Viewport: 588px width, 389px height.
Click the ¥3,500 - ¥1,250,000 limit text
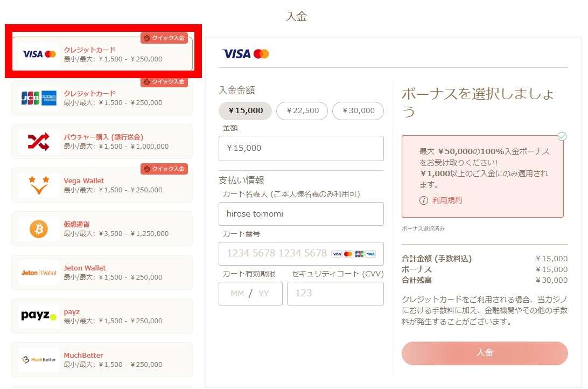[134, 234]
